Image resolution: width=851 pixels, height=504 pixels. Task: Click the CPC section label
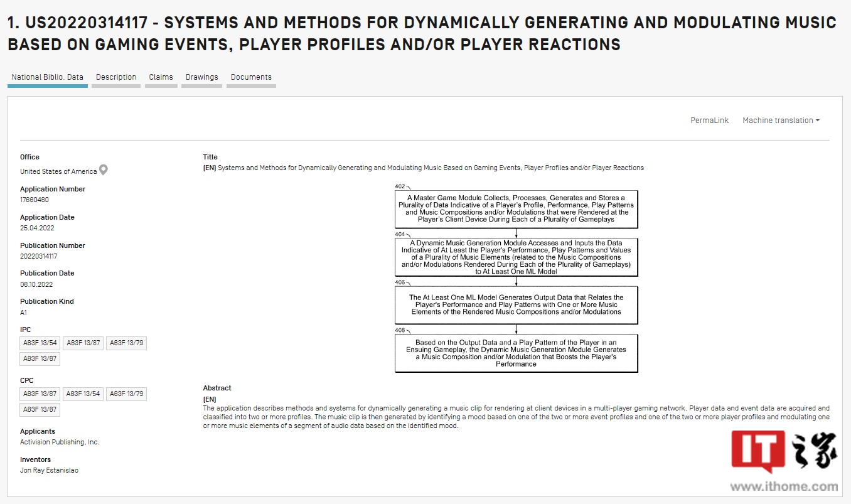(x=27, y=380)
